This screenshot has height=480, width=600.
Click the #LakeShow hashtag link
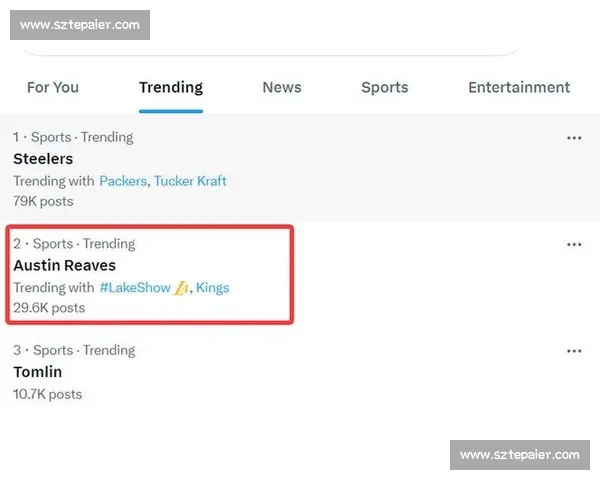pyautogui.click(x=135, y=288)
